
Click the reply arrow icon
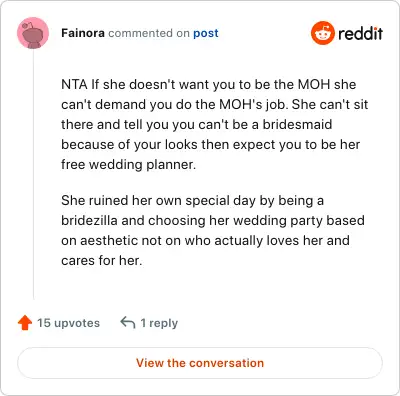[128, 323]
